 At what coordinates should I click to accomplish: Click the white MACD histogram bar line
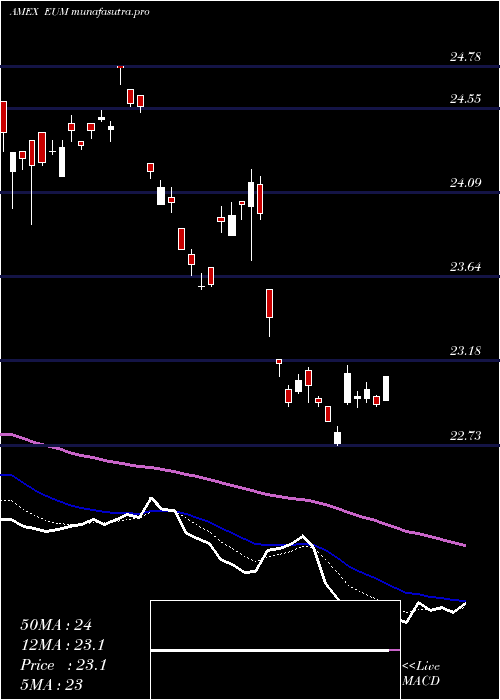pos(270,650)
